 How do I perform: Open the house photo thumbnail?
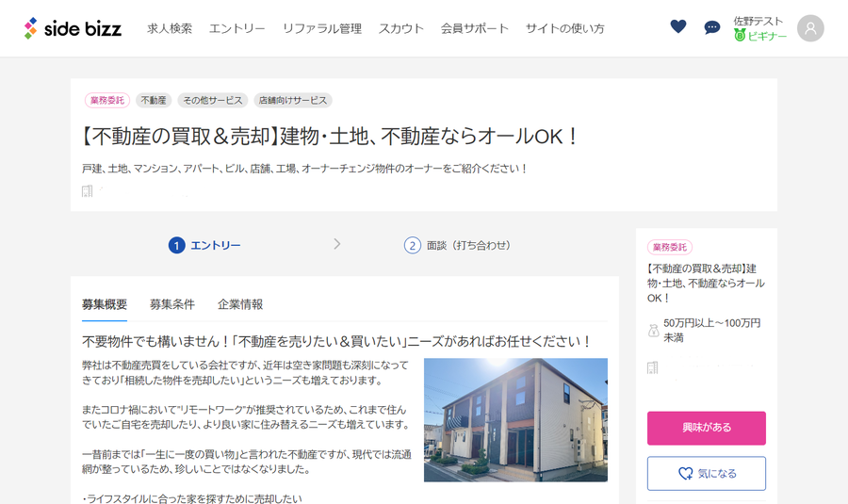tap(515, 419)
